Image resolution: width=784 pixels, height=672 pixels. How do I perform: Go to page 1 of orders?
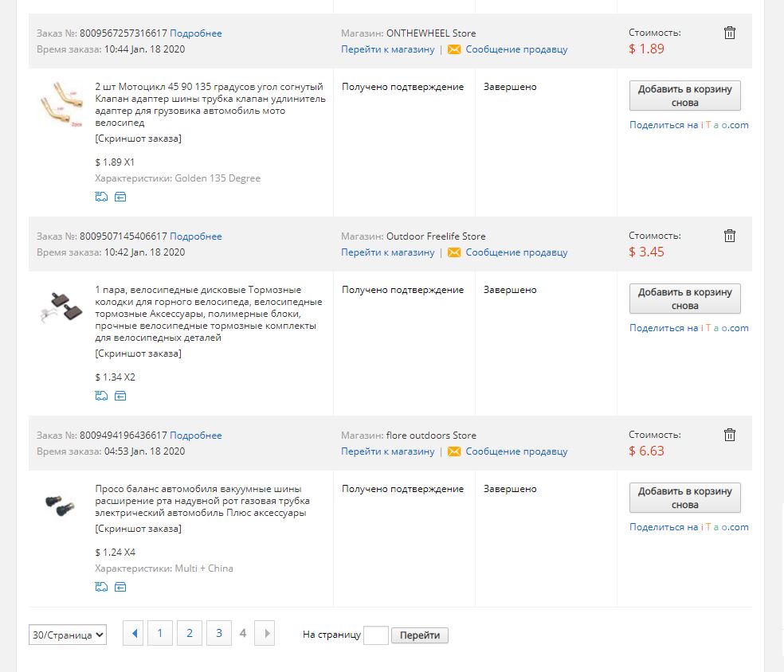(159, 633)
